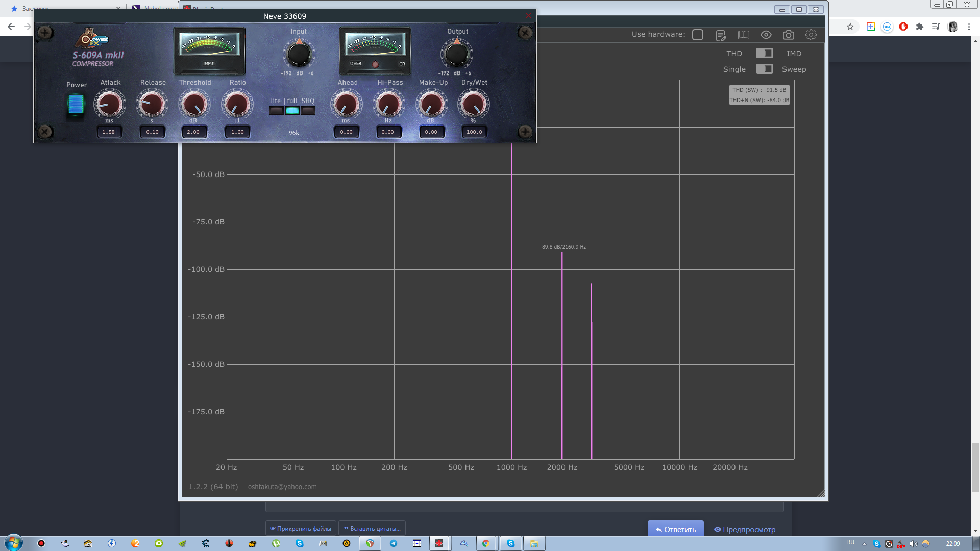Open the Windows Start button
This screenshot has height=551, width=980.
14,543
